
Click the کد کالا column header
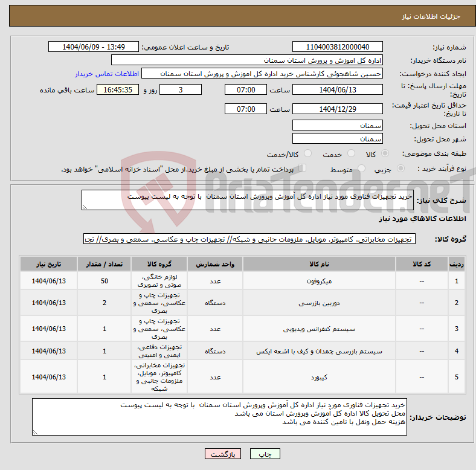pos(422,264)
